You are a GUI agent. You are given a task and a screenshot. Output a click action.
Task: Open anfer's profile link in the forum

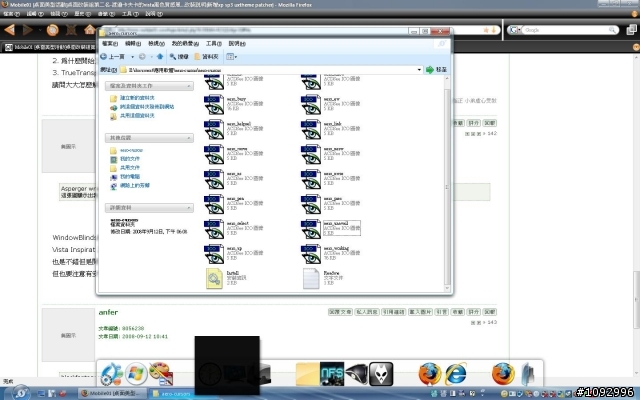pyautogui.click(x=108, y=312)
